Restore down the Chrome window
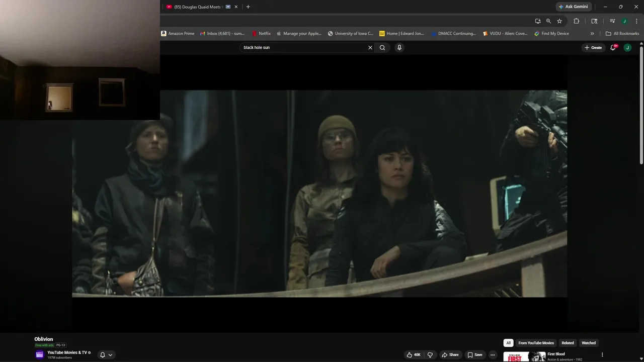This screenshot has height=362, width=644. (621, 7)
